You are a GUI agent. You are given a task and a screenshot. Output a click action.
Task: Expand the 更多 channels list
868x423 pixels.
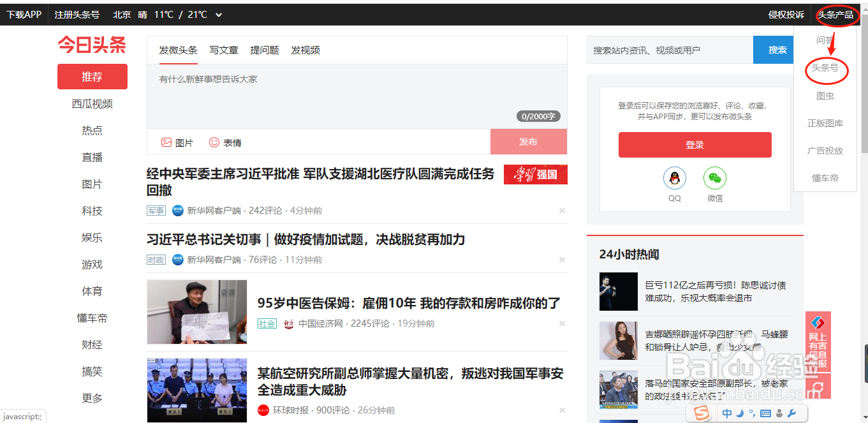92,398
